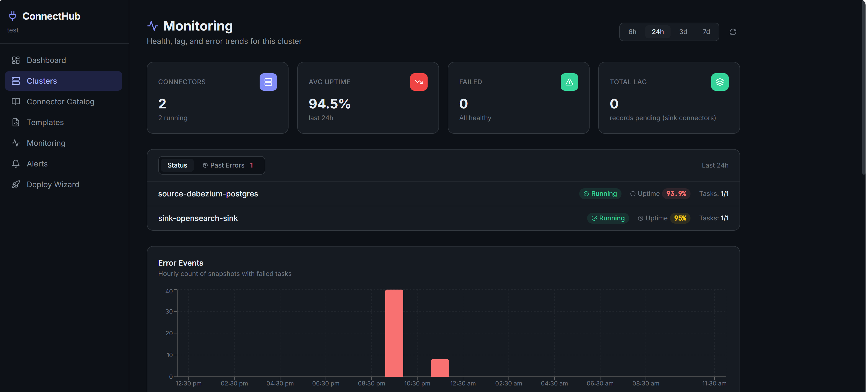This screenshot has height=392, width=868.
Task: Open Alerts in the sidebar
Action: point(63,163)
